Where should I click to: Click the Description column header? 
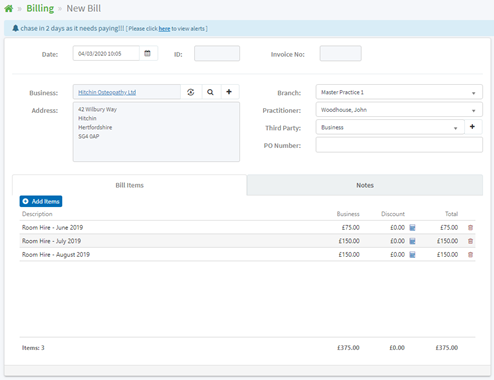[37, 214]
